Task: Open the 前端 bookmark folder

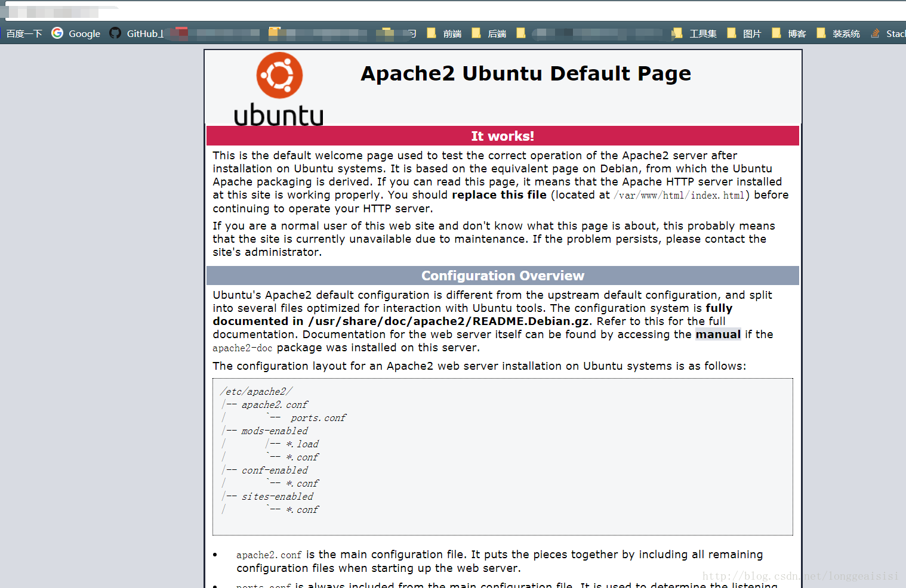Action: 452,34
